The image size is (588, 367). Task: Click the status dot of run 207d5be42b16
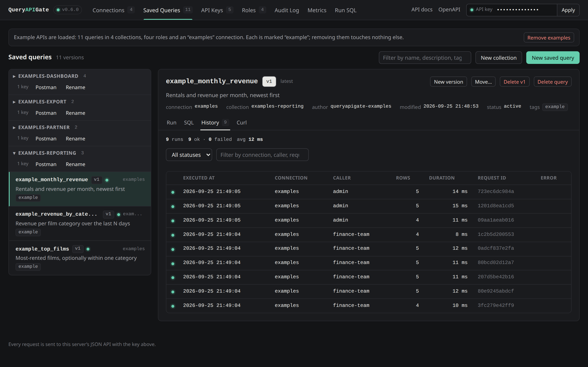coord(173,278)
